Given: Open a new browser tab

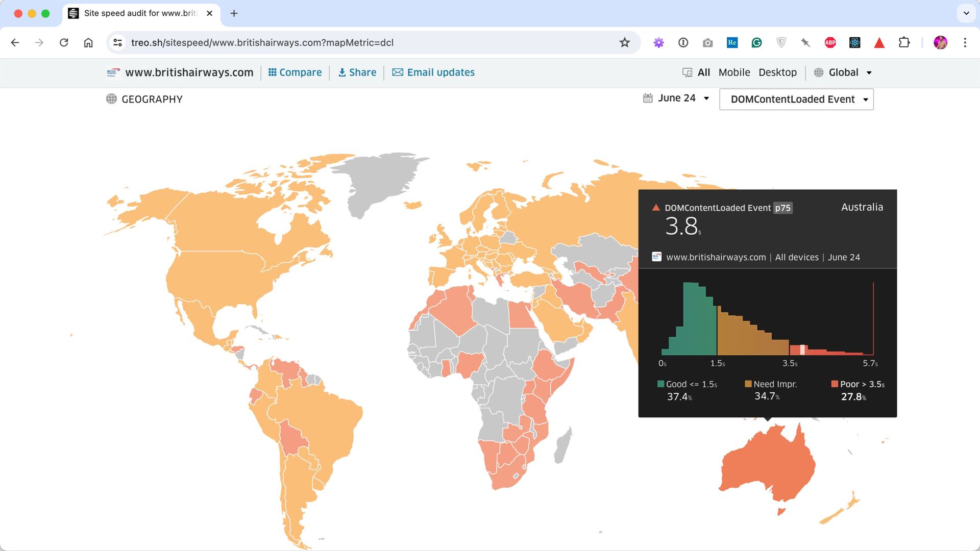Looking at the screenshot, I should pos(234,13).
